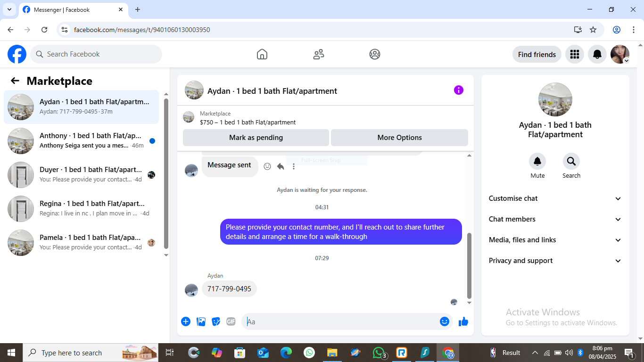Search in conversation with magnifier icon
The width and height of the screenshot is (644, 362).
[571, 161]
